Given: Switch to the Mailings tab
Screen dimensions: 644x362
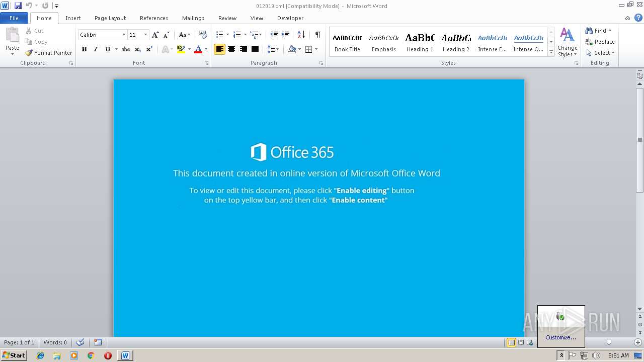Looking at the screenshot, I should pyautogui.click(x=193, y=18).
